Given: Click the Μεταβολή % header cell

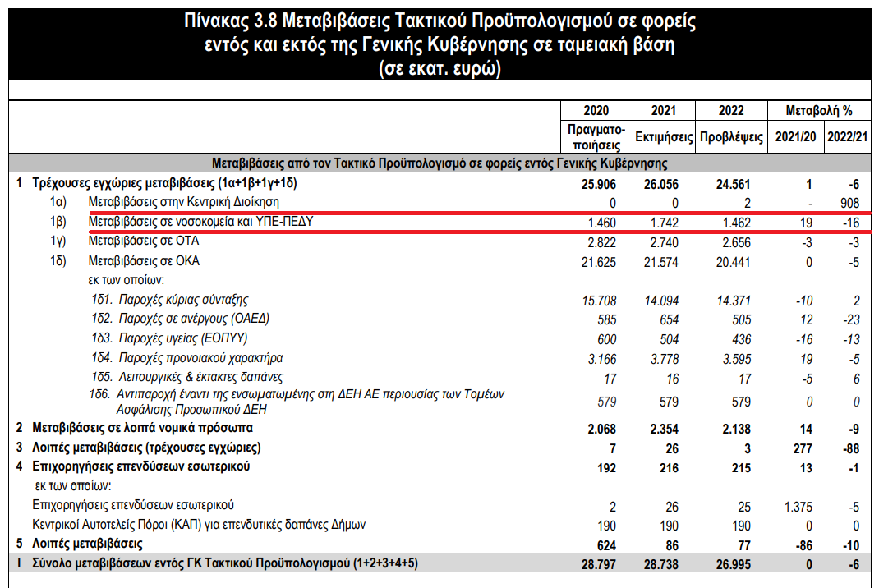Looking at the screenshot, I should [819, 111].
